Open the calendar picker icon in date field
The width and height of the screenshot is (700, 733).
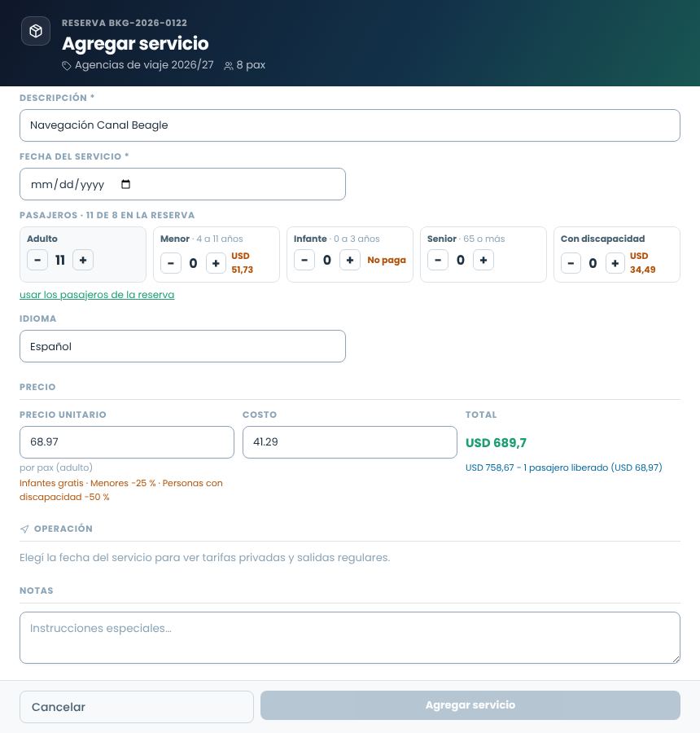coord(125,184)
